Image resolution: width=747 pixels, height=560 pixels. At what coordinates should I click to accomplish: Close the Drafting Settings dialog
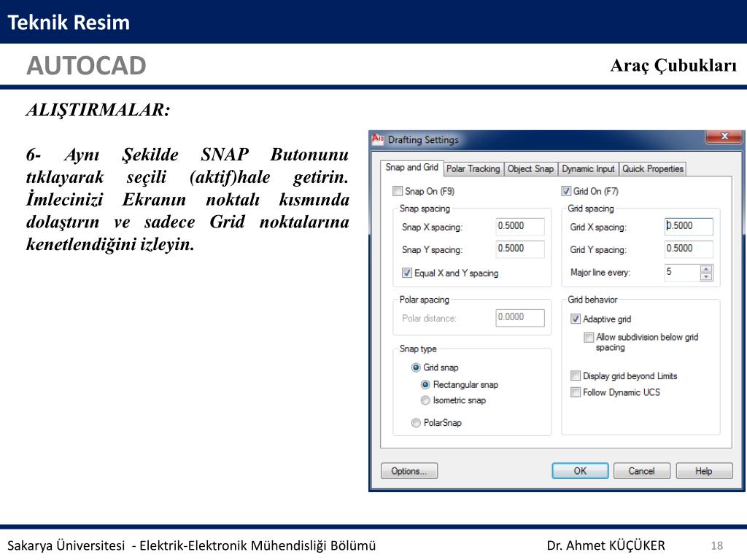point(724,136)
